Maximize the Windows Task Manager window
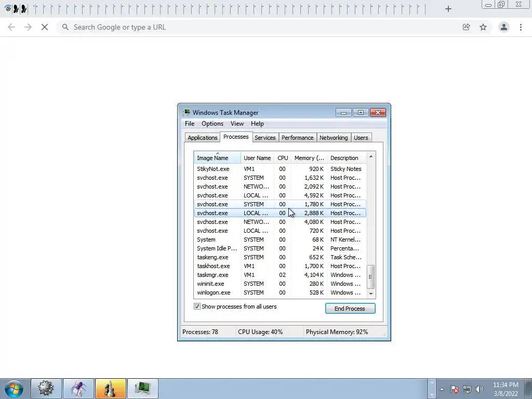This screenshot has height=399, width=532. [x=361, y=112]
